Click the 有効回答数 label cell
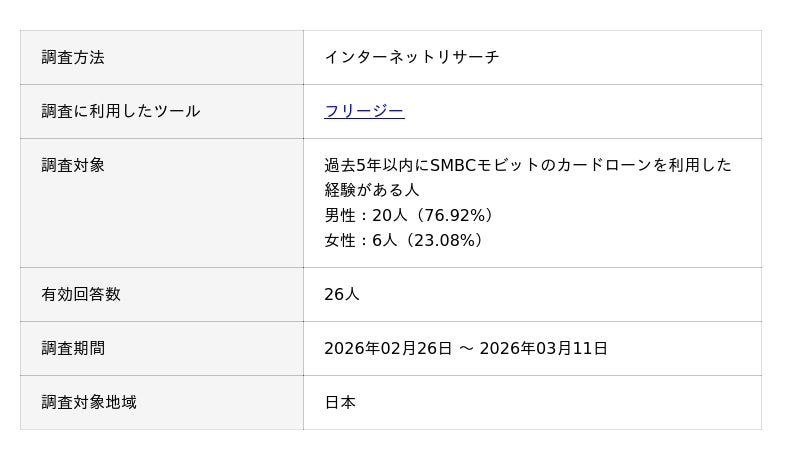The image size is (800, 460). click(x=81, y=294)
